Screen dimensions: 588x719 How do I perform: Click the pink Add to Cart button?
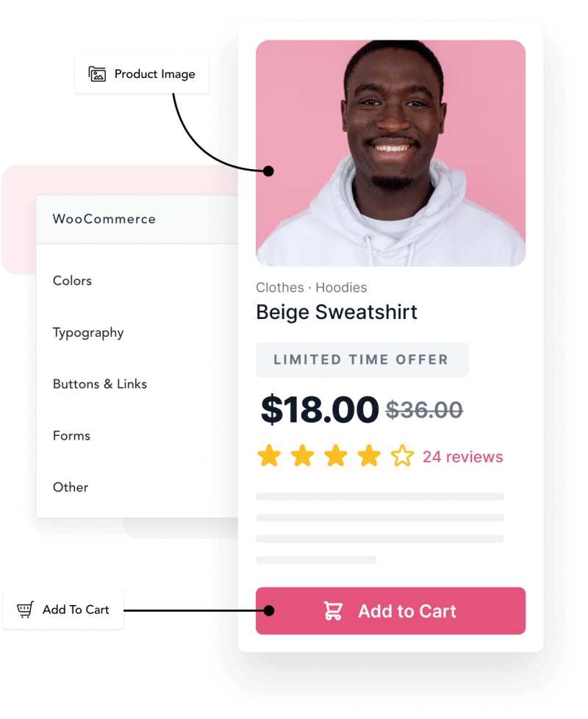click(x=390, y=611)
